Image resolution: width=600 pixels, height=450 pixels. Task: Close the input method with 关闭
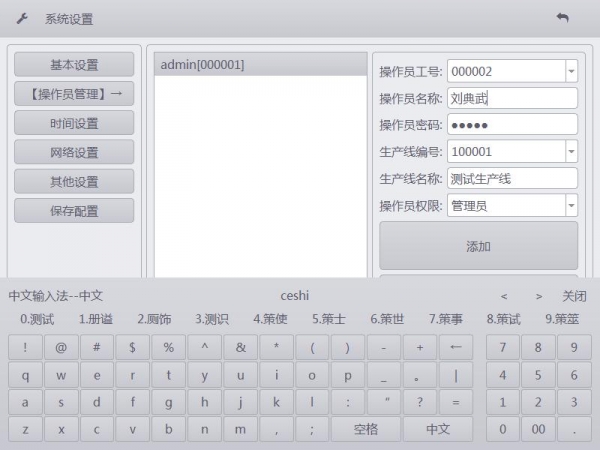(x=574, y=296)
